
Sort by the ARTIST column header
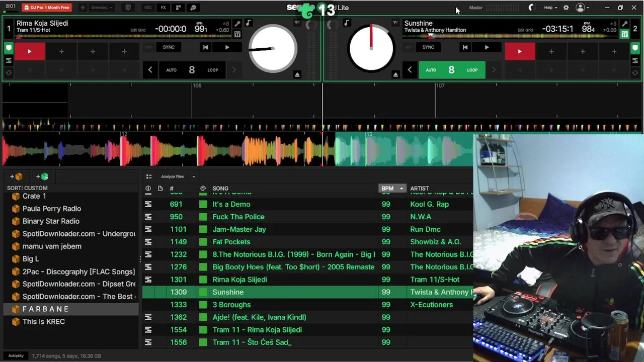coord(420,189)
